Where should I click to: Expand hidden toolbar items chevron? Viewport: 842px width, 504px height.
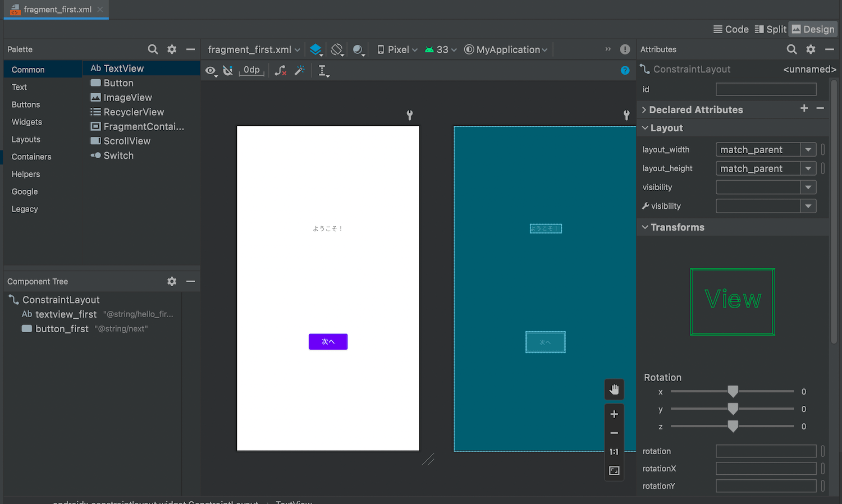click(608, 49)
